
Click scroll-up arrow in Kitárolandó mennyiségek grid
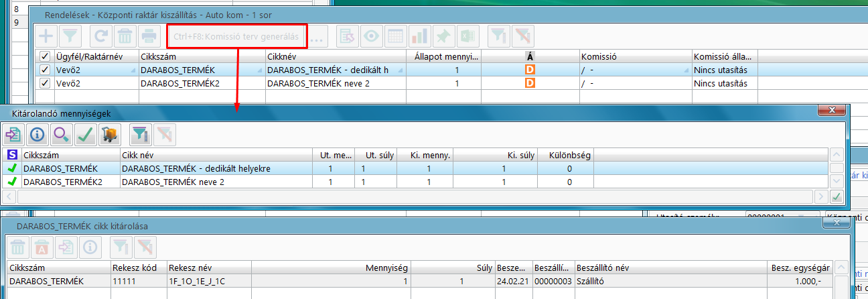pyautogui.click(x=837, y=155)
